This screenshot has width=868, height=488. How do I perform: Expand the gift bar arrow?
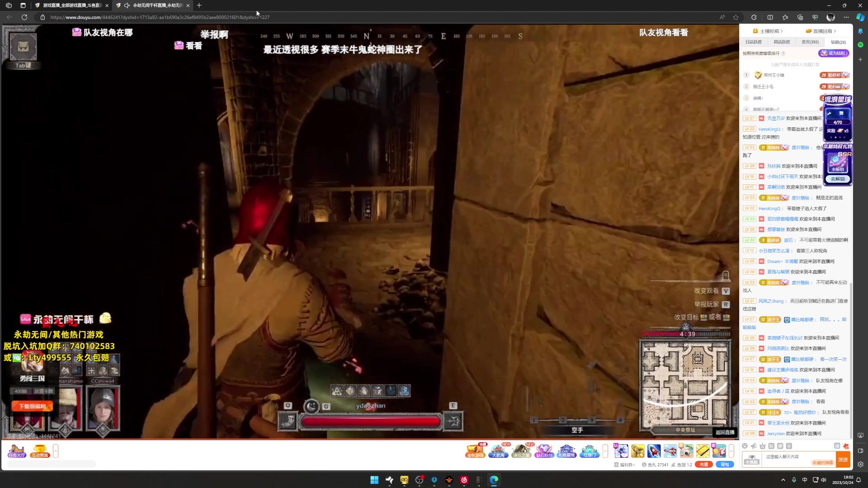[731, 451]
